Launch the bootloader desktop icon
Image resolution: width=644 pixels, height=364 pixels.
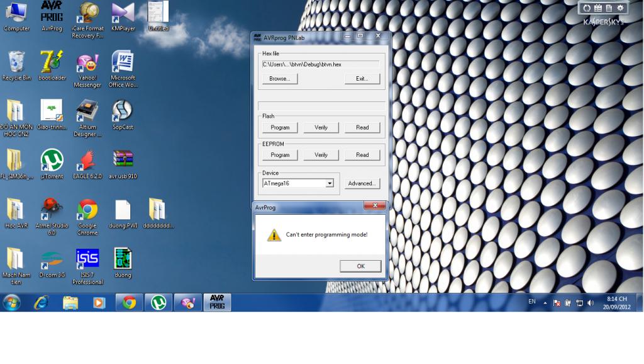52,65
